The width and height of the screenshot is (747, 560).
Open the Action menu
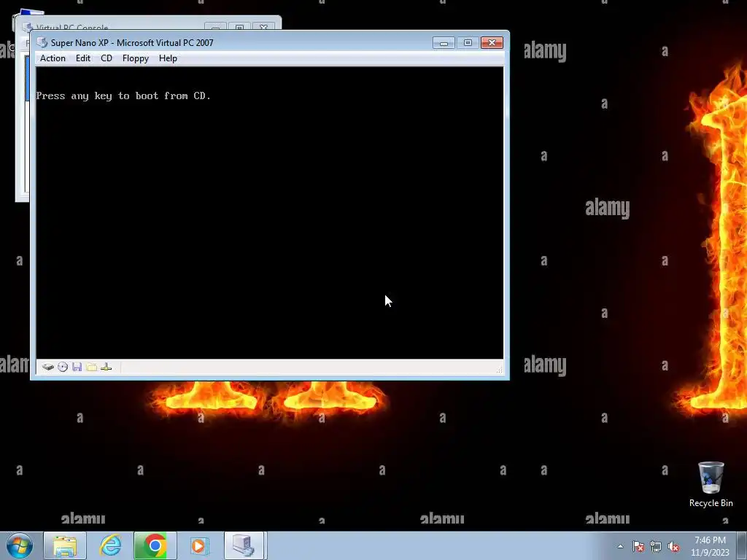[x=53, y=58]
